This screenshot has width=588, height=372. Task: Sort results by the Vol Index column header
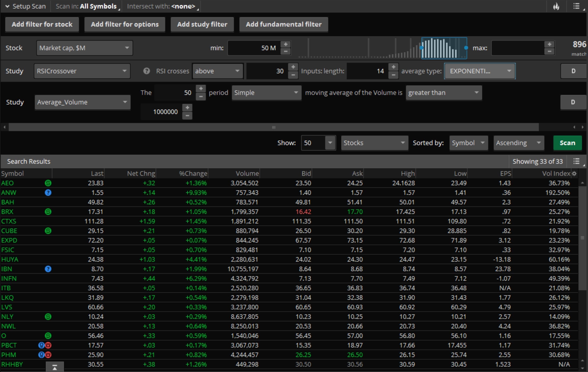[x=542, y=174]
